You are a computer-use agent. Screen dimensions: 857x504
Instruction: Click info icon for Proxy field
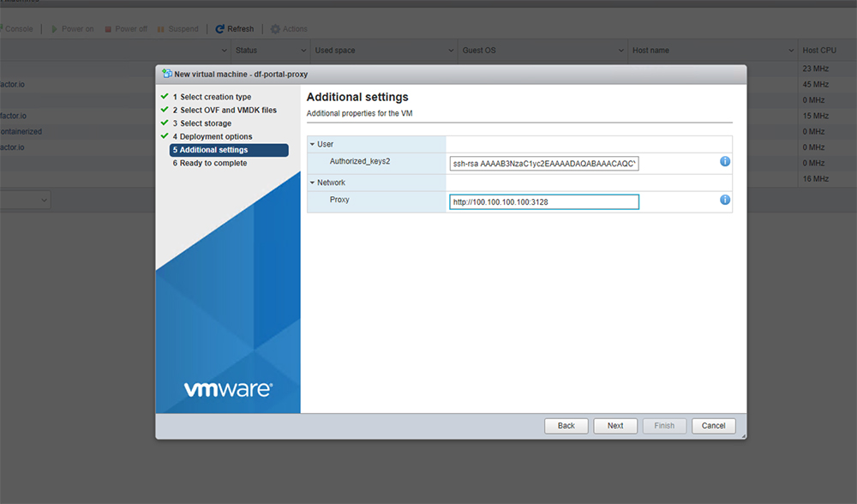point(725,200)
